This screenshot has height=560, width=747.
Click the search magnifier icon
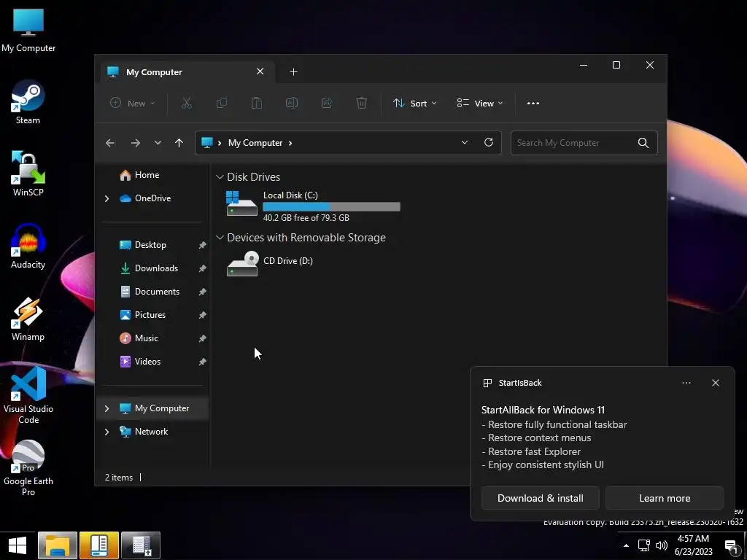click(x=643, y=143)
